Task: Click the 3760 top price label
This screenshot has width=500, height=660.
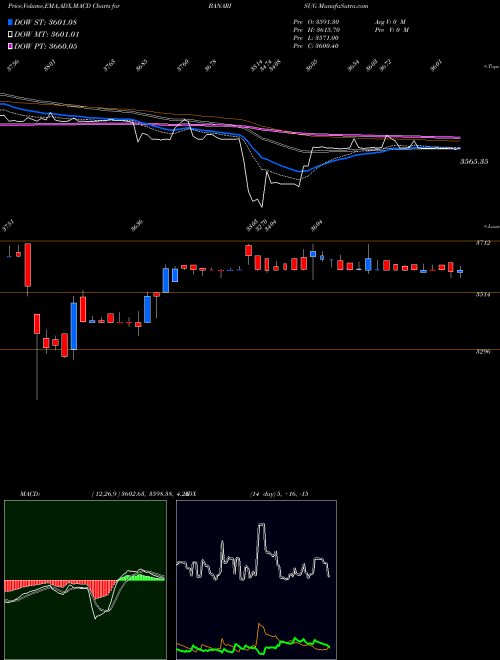Action: (x=183, y=65)
